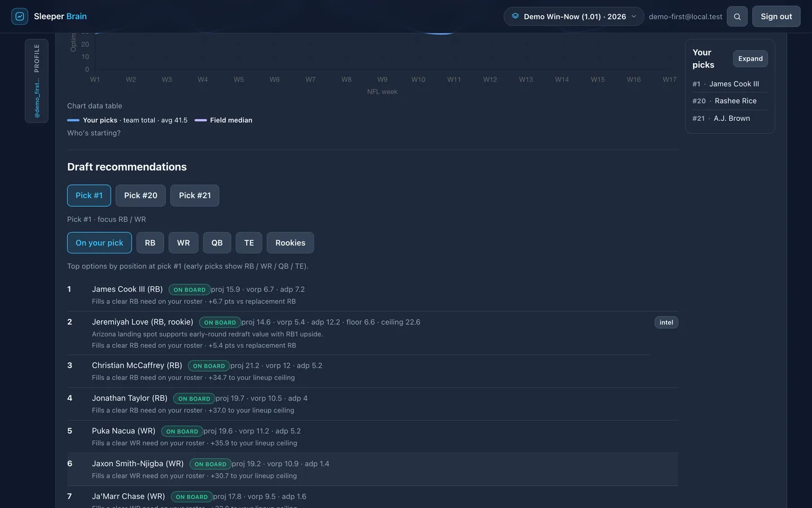Open the vertical PROFILE side tab
The height and width of the screenshot is (508, 812).
point(37,81)
